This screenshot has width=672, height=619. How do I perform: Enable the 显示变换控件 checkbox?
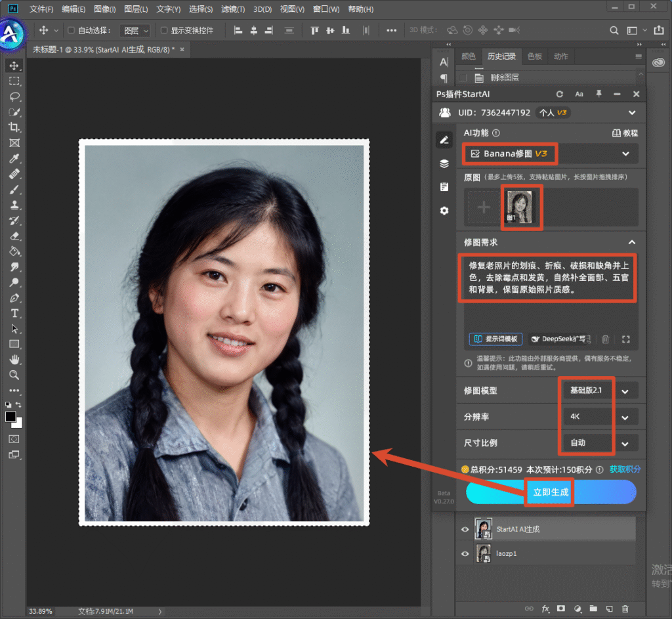click(x=163, y=30)
